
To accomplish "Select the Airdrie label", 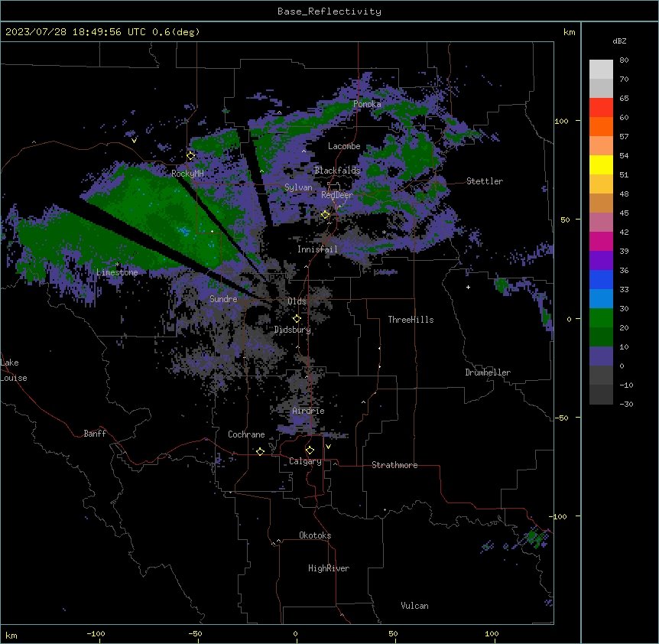I will pyautogui.click(x=308, y=411).
